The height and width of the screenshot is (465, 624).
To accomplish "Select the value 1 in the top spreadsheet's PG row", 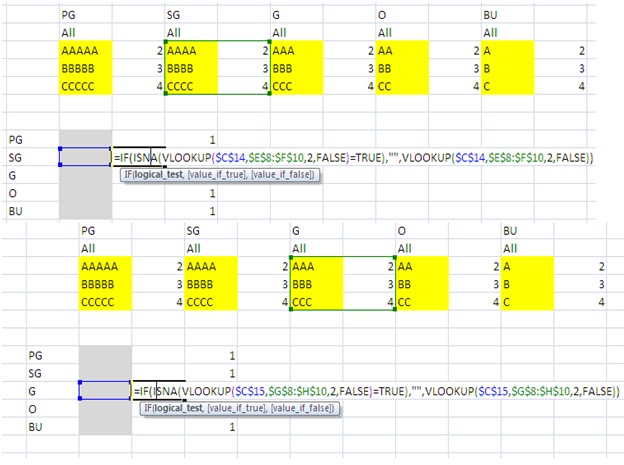I will [x=212, y=140].
